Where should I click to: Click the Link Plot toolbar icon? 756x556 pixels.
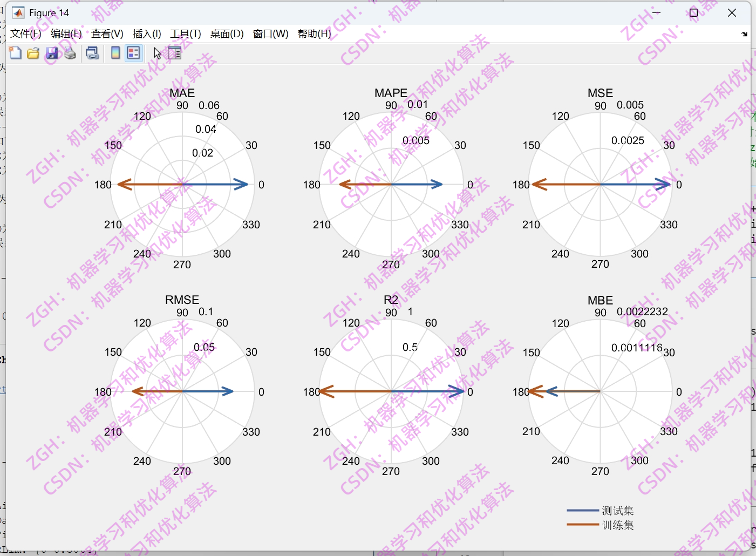click(93, 53)
